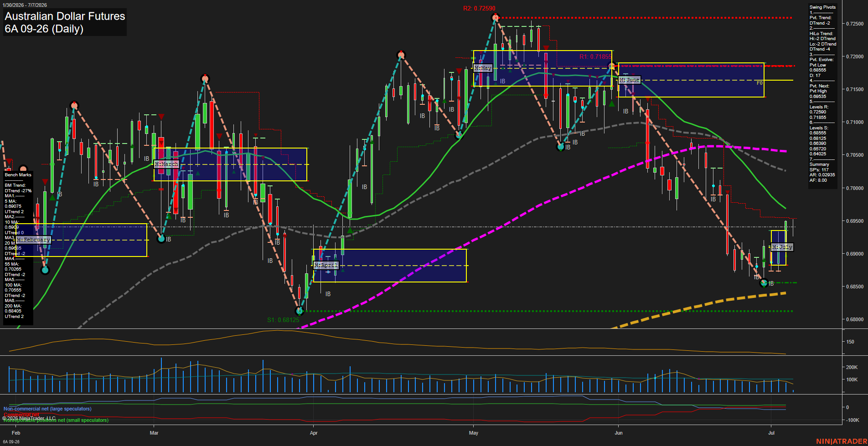Click the HiLo Trend: entry
This screenshot has width=868, height=446.
click(821, 34)
